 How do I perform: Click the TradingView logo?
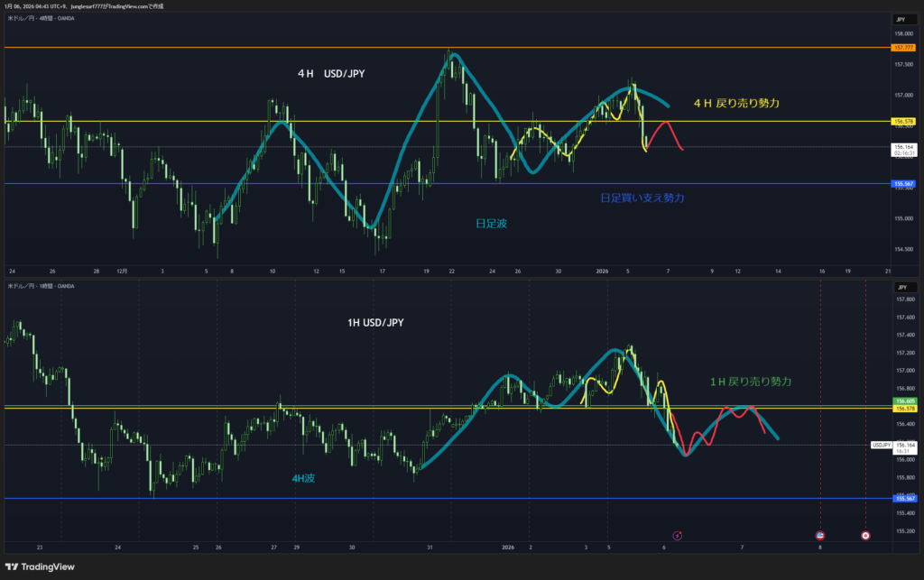pyautogui.click(x=43, y=566)
